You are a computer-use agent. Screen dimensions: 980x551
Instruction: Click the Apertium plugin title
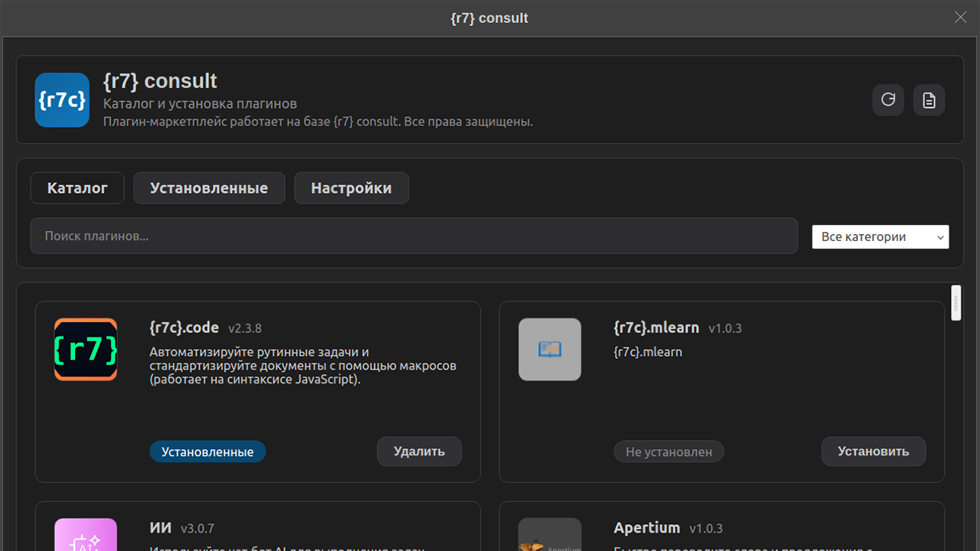click(647, 528)
